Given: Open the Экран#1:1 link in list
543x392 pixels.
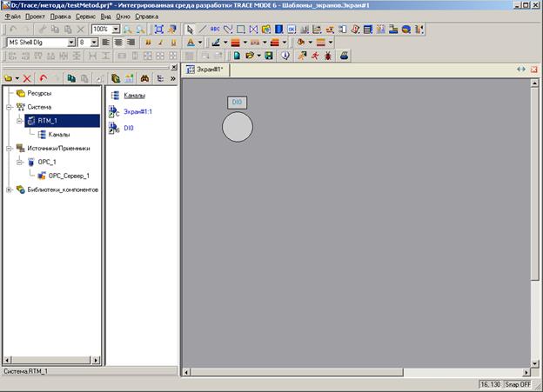Looking at the screenshot, I should [x=138, y=111].
